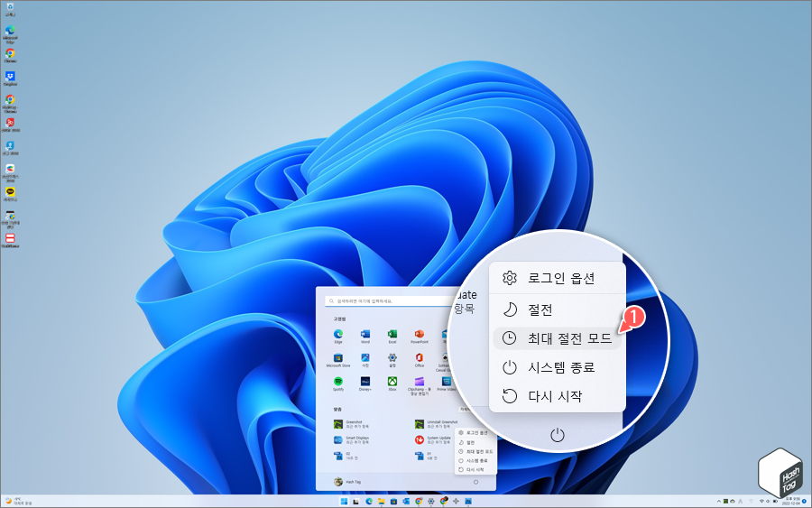
Task: Open the blue Hangul 2018 desktop shortcut
Action: [10, 148]
